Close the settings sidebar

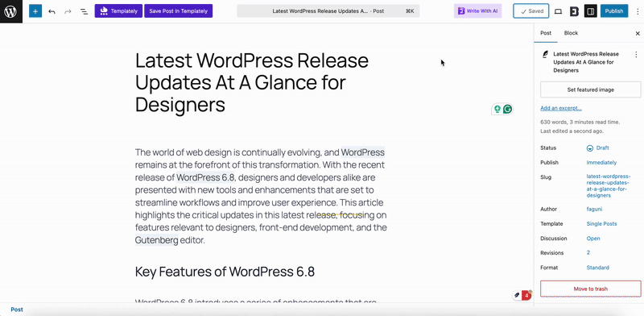tap(638, 34)
